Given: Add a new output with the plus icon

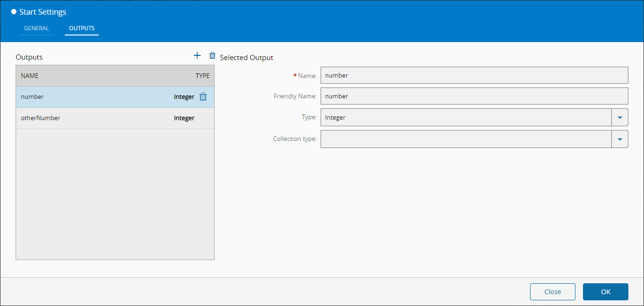Looking at the screenshot, I should point(197,56).
